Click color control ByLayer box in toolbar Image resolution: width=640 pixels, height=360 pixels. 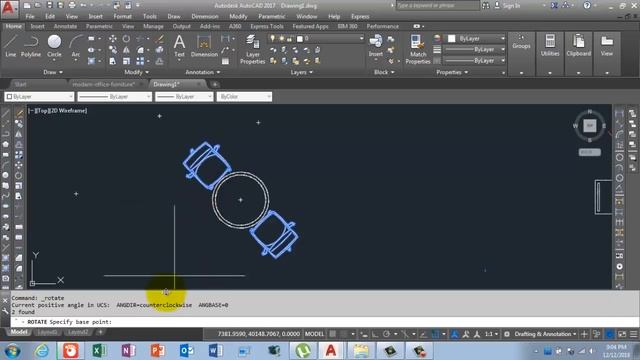pos(39,97)
